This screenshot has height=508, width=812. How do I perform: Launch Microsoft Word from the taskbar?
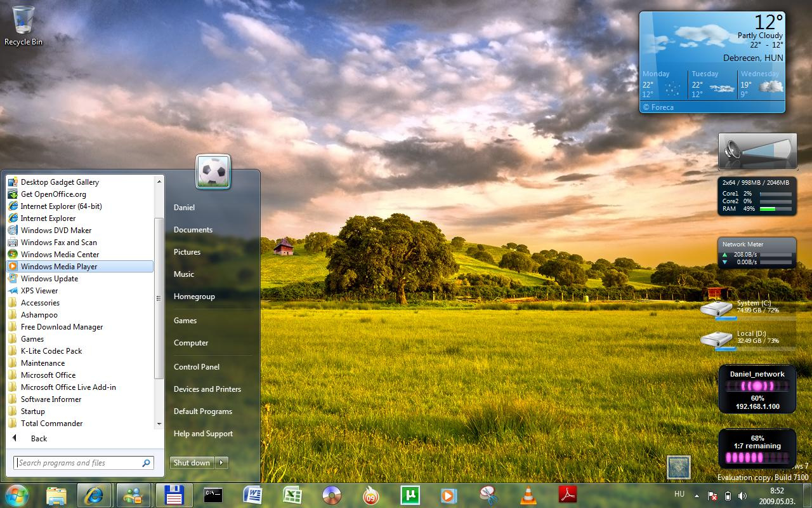pos(252,495)
